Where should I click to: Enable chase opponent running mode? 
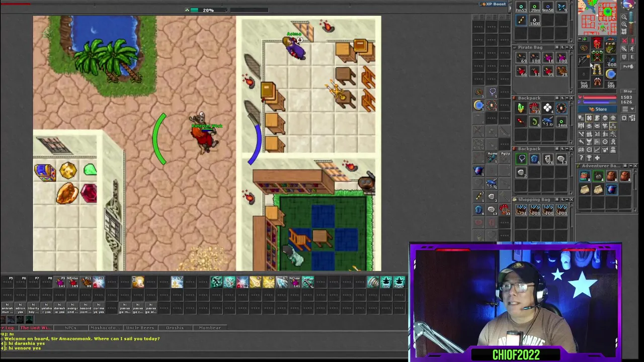632,49
